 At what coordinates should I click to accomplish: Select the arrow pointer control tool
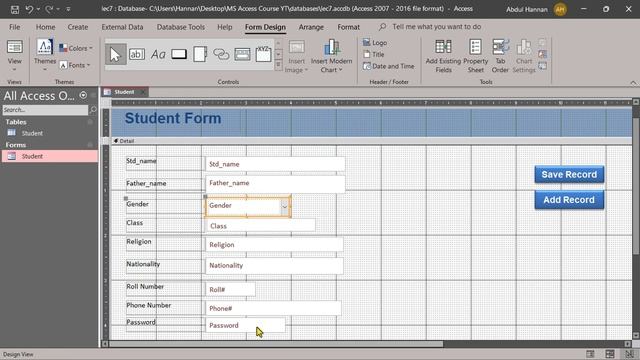pos(115,54)
